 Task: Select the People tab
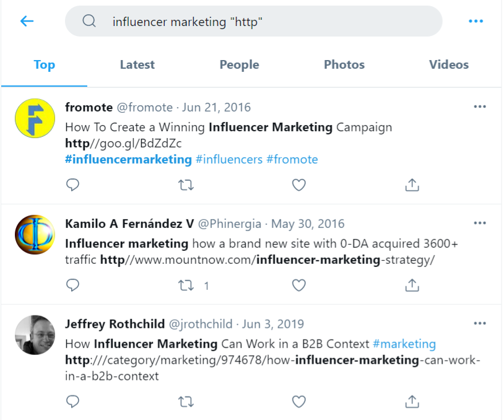(x=239, y=64)
